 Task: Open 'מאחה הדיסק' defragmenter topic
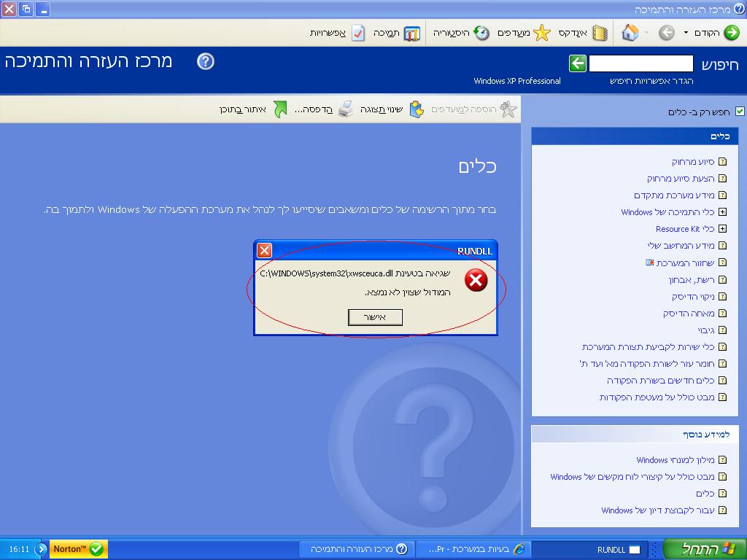tap(689, 314)
